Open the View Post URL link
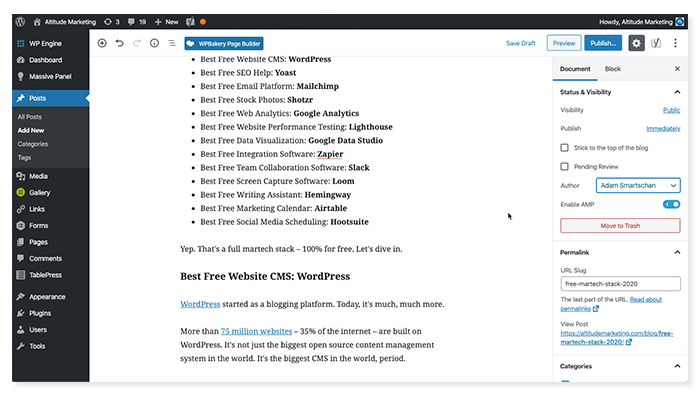 [617, 338]
